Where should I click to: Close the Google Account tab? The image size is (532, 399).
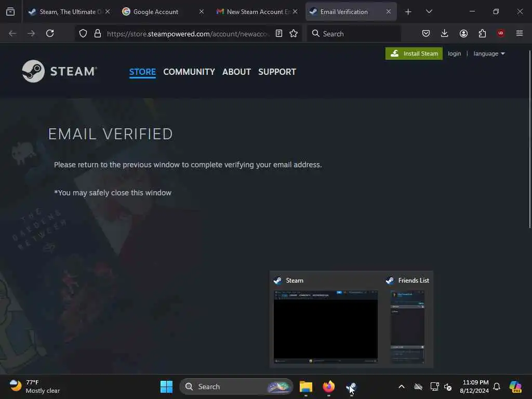[x=202, y=11]
